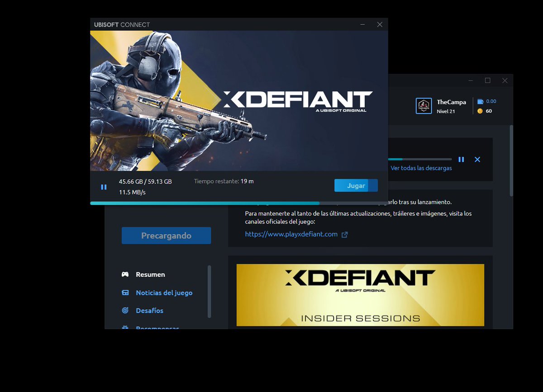Click the 11.5 MB/s download speed text
Image resolution: width=543 pixels, height=392 pixels.
pyautogui.click(x=132, y=192)
